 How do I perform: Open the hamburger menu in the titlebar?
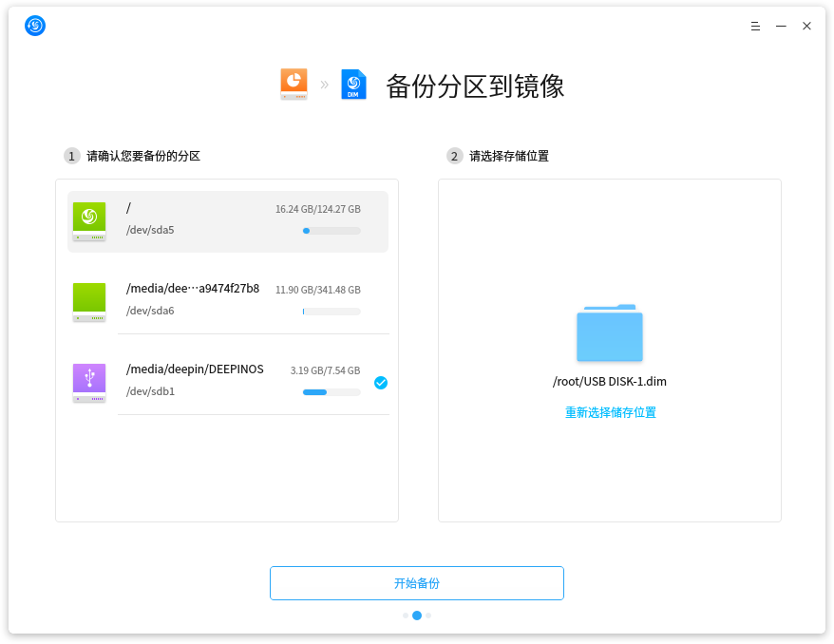[x=755, y=26]
